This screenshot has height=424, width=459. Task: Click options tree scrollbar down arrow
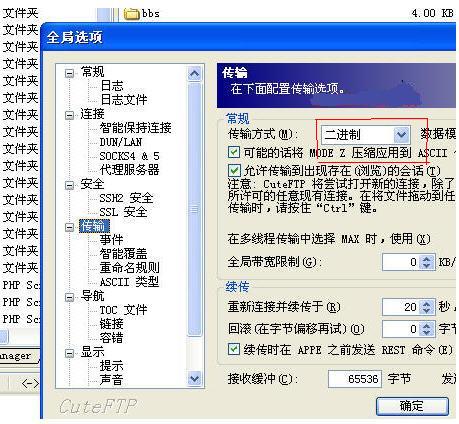(x=194, y=378)
